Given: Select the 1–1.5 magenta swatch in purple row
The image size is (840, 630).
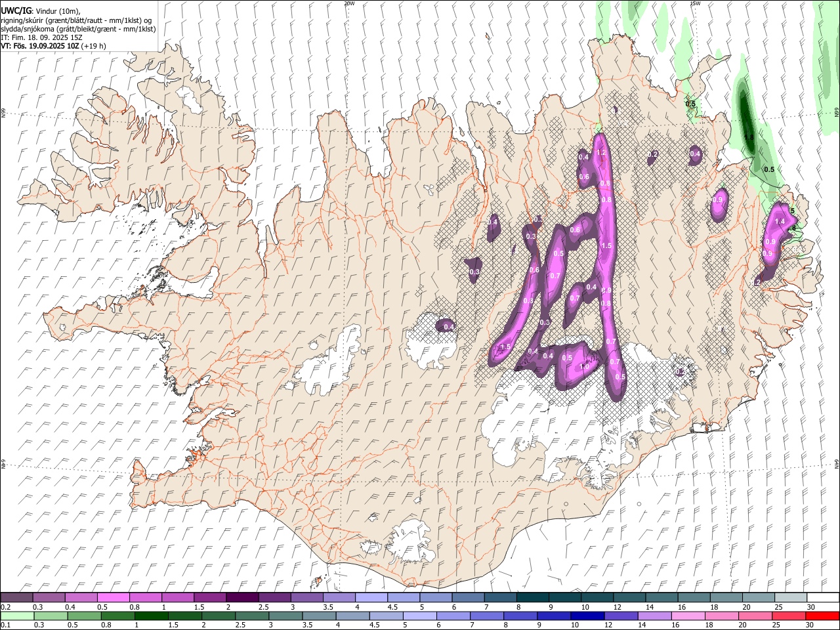Looking at the screenshot, I should point(178,598).
